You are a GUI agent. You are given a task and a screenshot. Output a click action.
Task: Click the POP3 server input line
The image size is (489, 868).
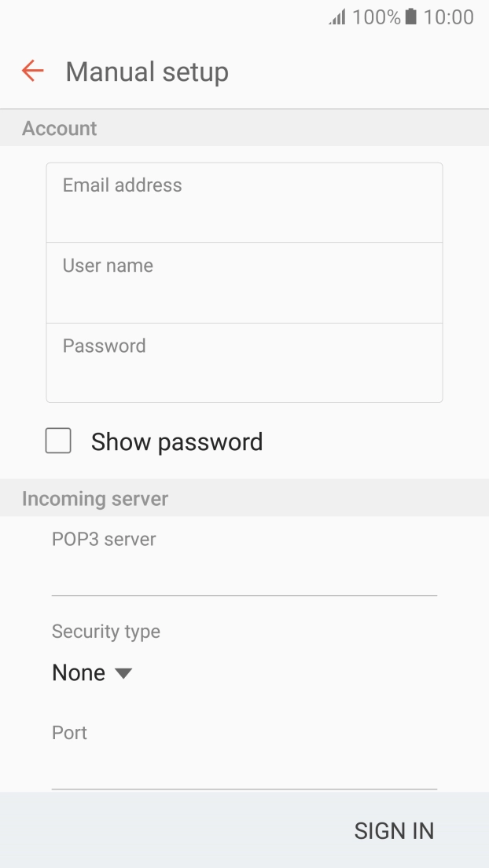click(244, 577)
